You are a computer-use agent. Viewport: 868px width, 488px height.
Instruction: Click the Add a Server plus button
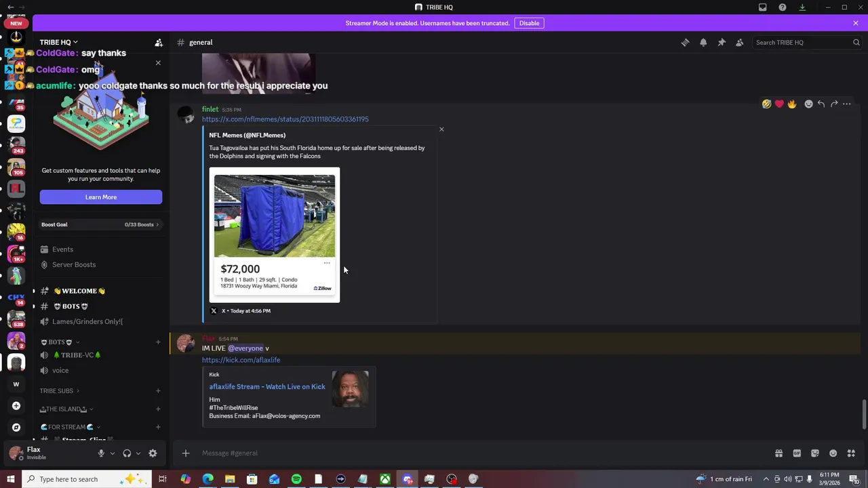coord(16,406)
